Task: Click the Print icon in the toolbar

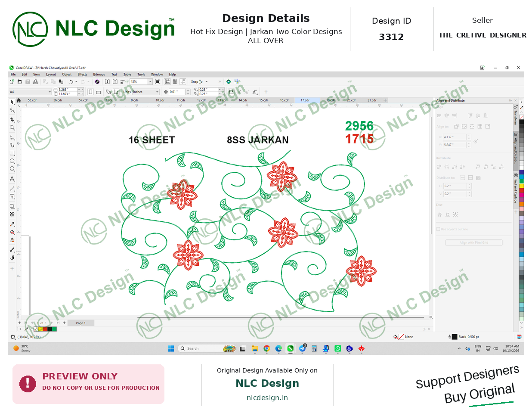Action: click(x=35, y=81)
